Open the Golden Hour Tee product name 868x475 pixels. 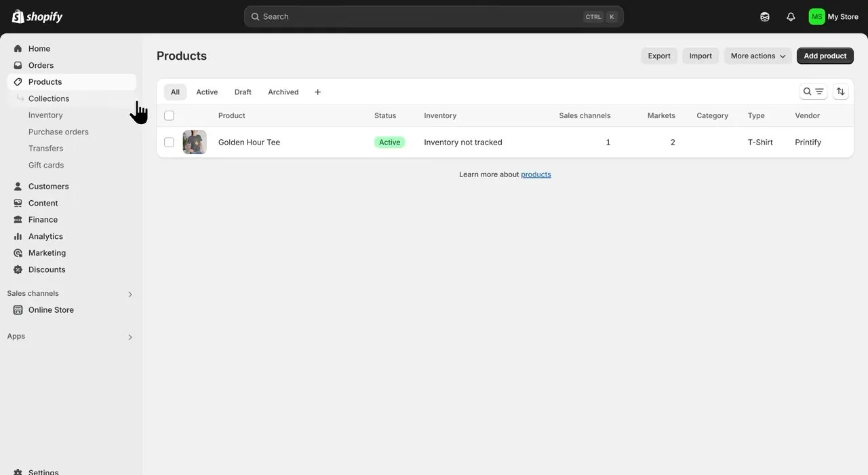(x=249, y=142)
